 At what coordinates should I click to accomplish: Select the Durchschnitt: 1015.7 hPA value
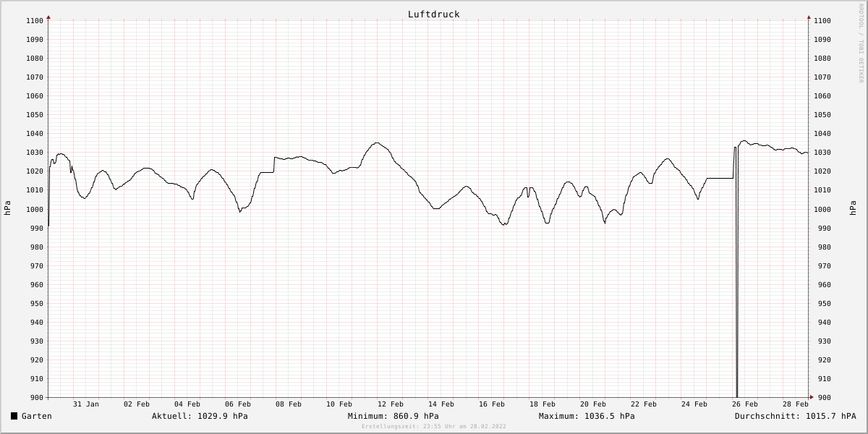point(795,416)
